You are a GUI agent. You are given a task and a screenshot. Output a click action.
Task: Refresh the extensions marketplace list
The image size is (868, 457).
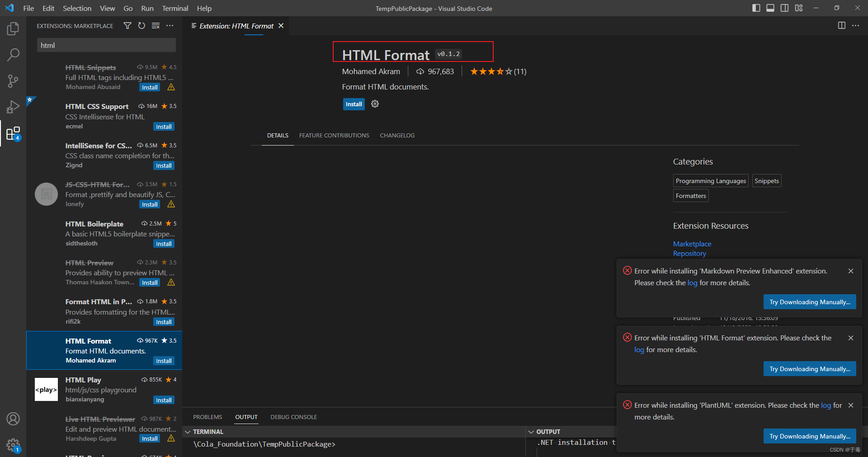pyautogui.click(x=142, y=26)
